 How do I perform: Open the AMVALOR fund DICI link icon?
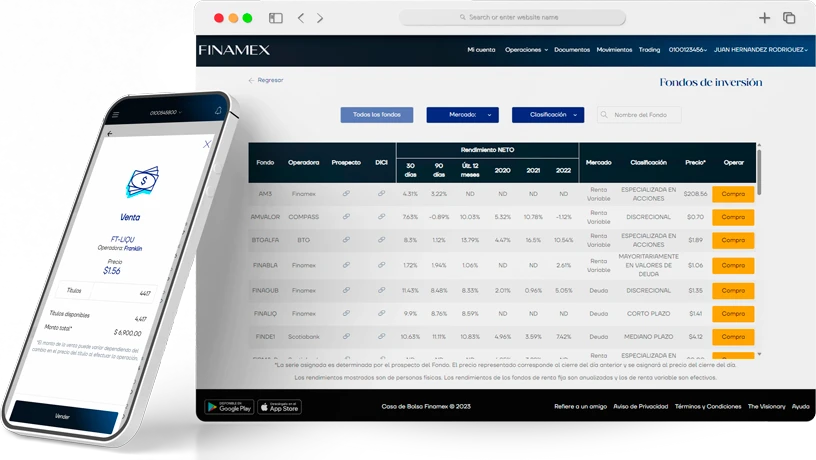(x=381, y=216)
